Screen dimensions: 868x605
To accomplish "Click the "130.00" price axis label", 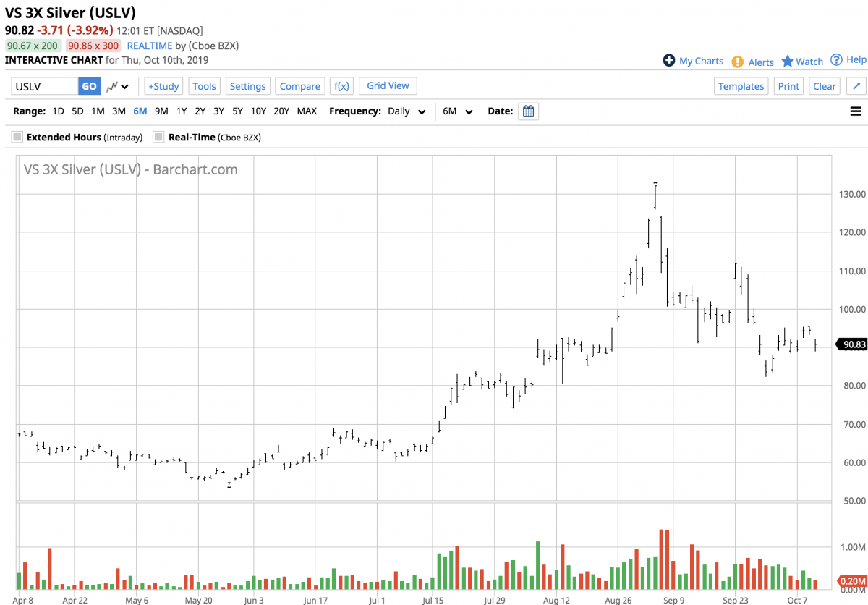I will click(x=852, y=194).
